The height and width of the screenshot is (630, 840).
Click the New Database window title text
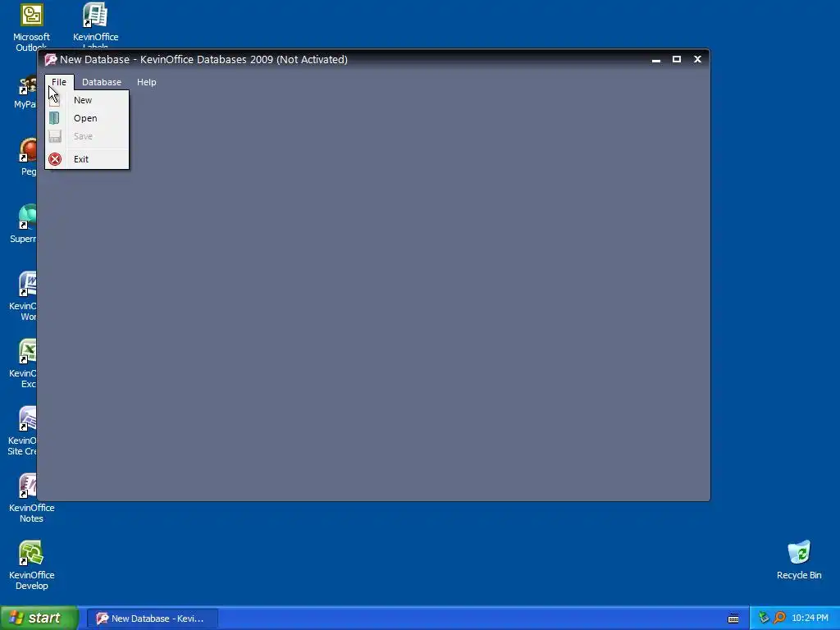click(203, 59)
